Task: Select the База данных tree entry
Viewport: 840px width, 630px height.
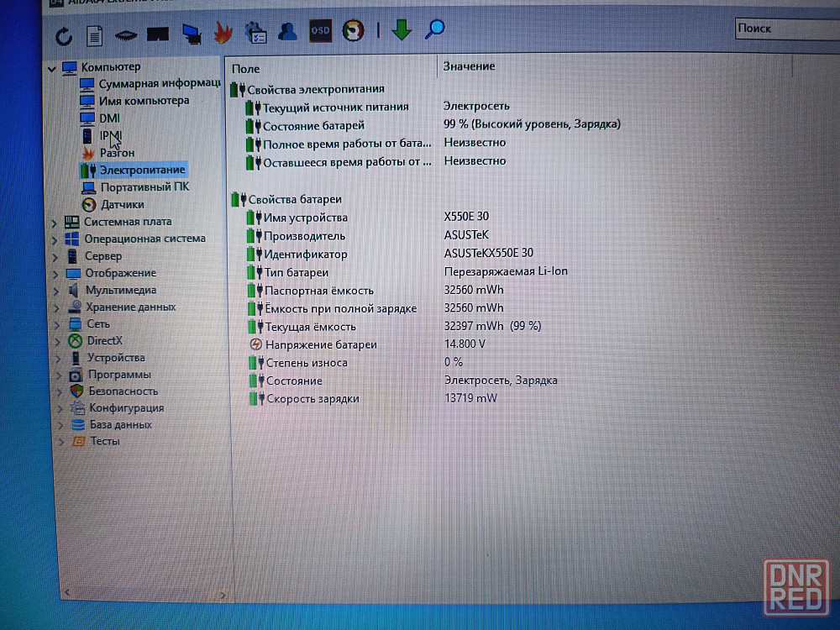Action: [x=121, y=424]
